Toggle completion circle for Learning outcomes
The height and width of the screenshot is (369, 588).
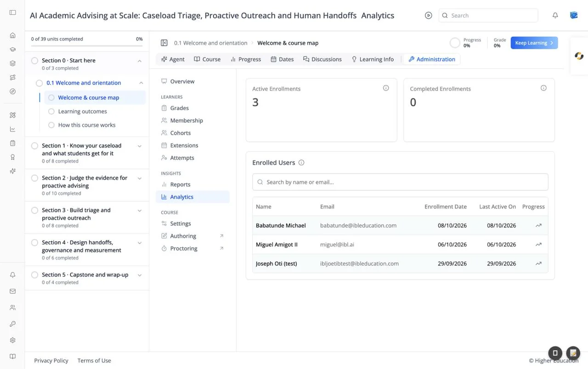[51, 111]
